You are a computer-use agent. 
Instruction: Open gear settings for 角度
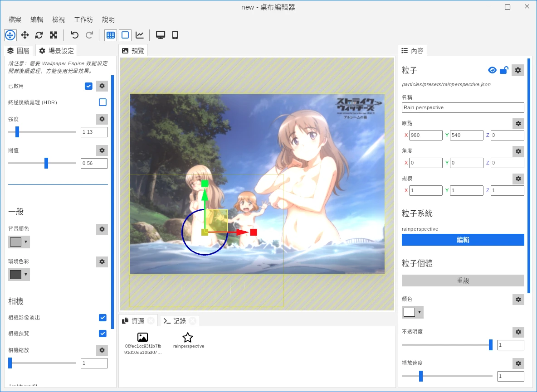(x=518, y=151)
